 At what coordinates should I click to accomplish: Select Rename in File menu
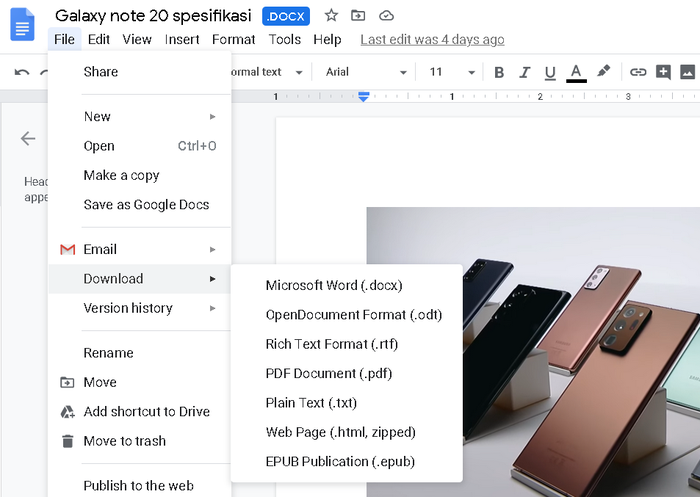click(140, 353)
